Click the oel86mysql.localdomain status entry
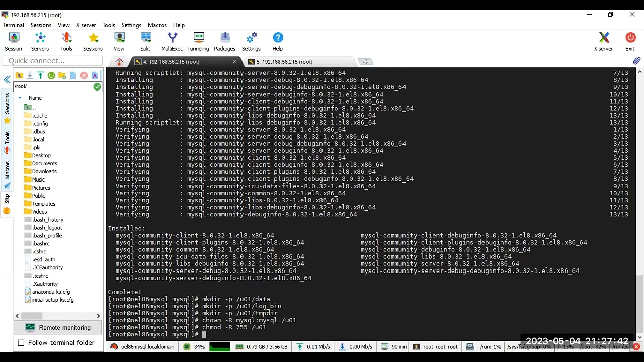 coord(142,347)
